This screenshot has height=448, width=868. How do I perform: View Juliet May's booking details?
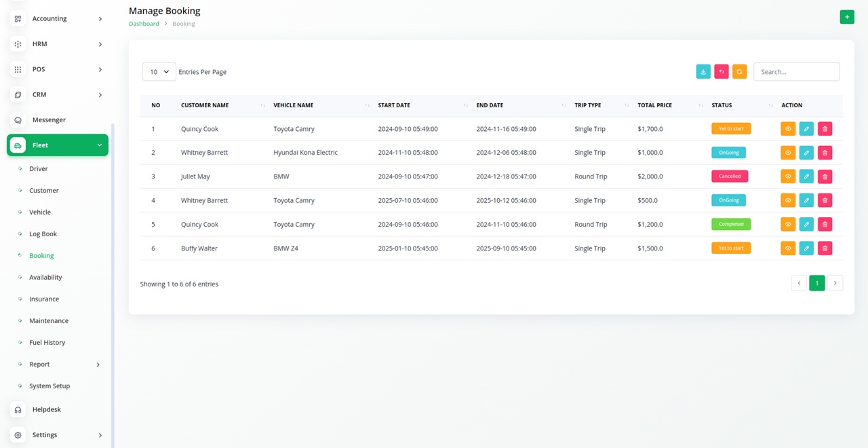[788, 176]
